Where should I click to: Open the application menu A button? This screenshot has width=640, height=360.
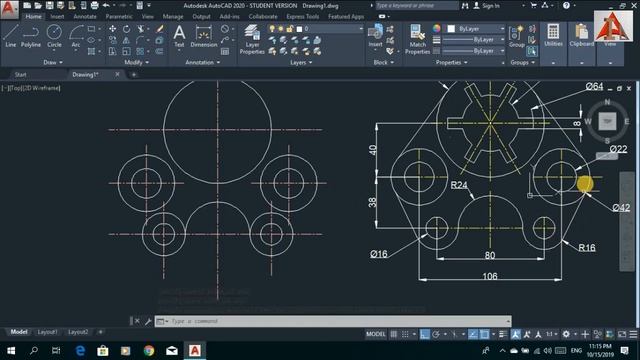[x=9, y=9]
